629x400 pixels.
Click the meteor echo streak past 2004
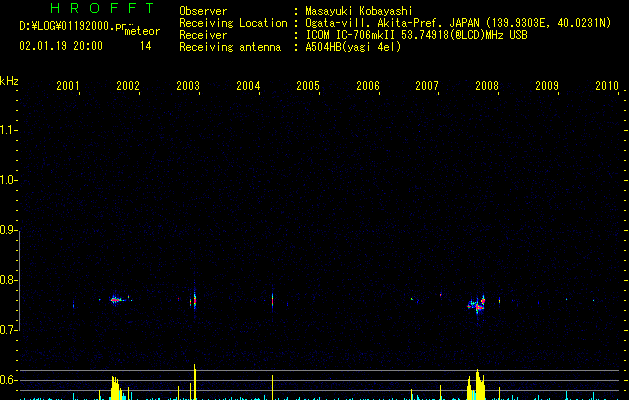(x=272, y=301)
